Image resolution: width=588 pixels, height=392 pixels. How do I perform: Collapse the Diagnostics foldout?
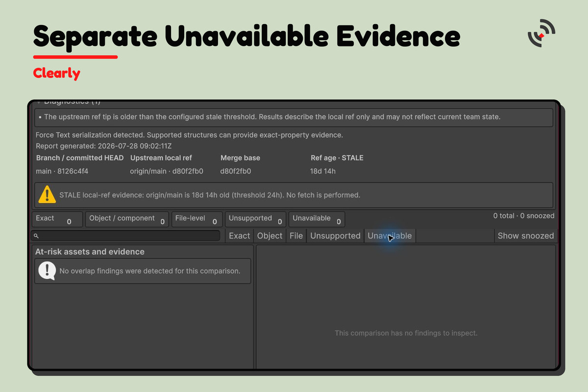tap(39, 102)
